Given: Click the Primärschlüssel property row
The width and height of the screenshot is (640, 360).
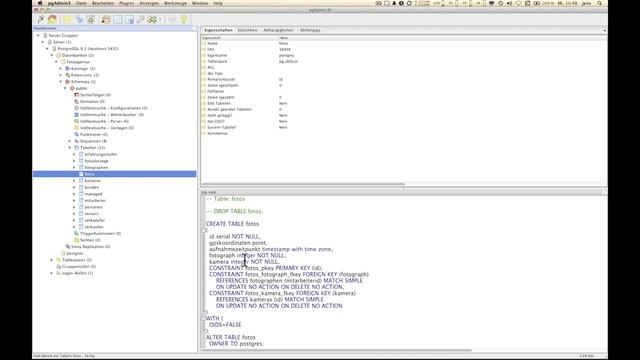Looking at the screenshot, I should 403,79.
